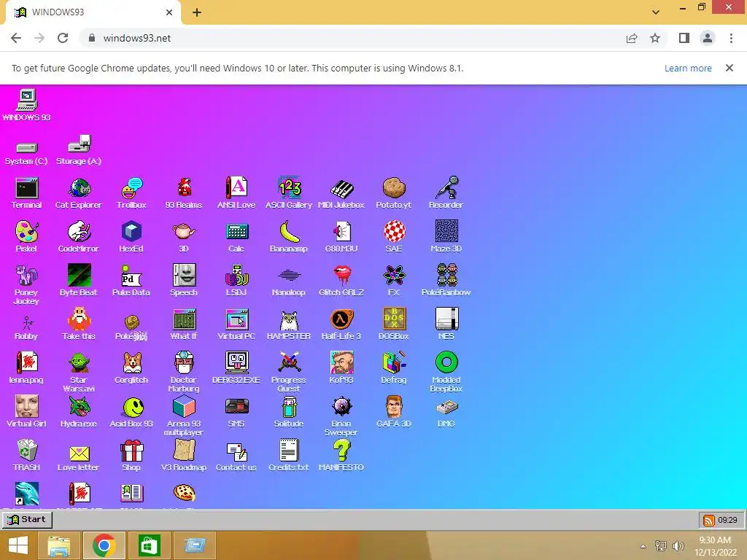Select the HexEd cube icon

tap(131, 237)
